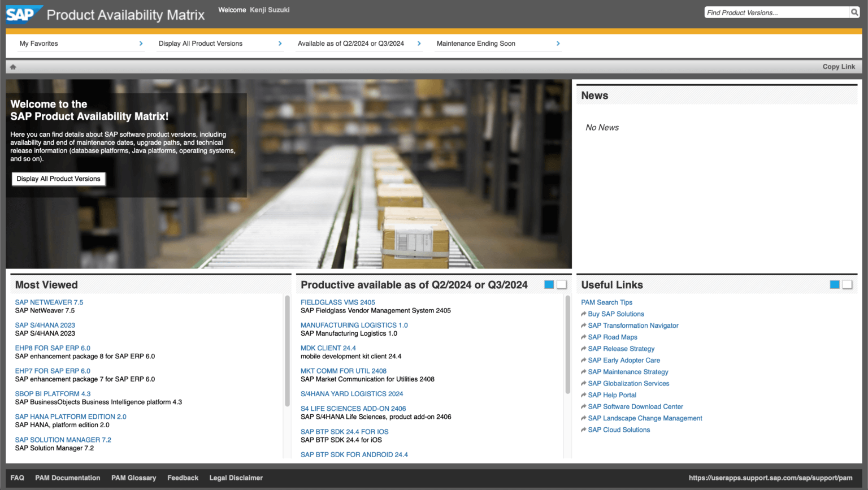Click Copy Link in the toolbar

point(839,66)
